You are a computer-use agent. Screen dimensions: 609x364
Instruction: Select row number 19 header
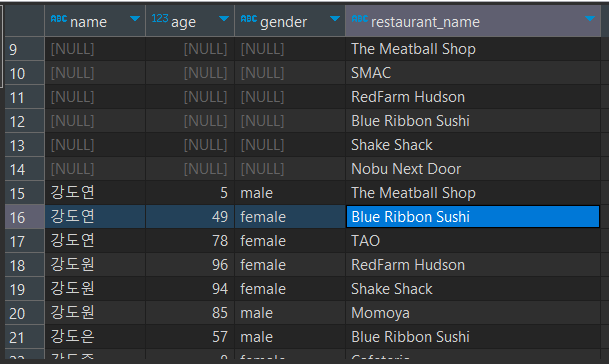pos(24,289)
